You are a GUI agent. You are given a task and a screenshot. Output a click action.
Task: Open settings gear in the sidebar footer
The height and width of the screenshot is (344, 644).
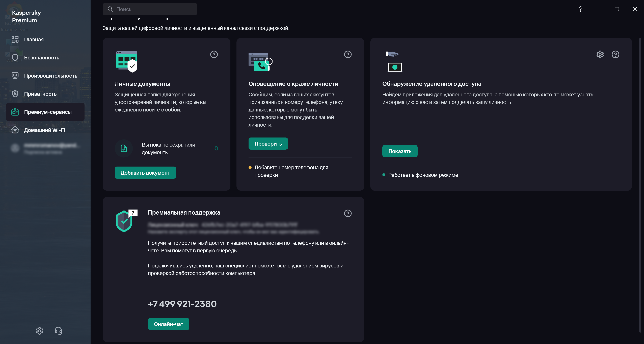click(x=40, y=331)
